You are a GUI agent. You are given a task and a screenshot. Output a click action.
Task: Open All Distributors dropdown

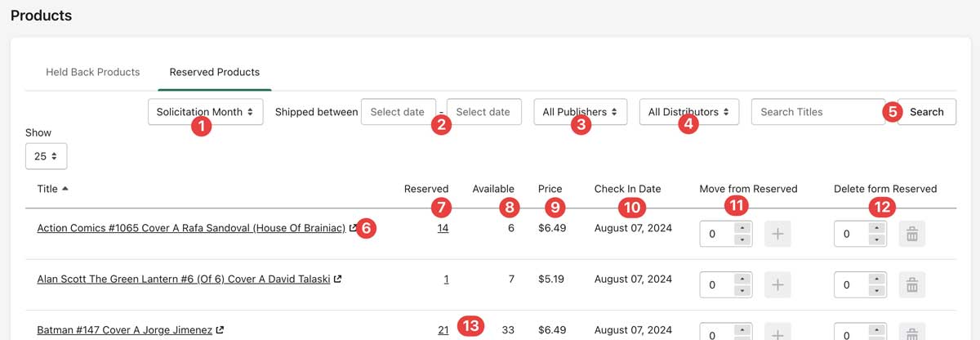(689, 112)
